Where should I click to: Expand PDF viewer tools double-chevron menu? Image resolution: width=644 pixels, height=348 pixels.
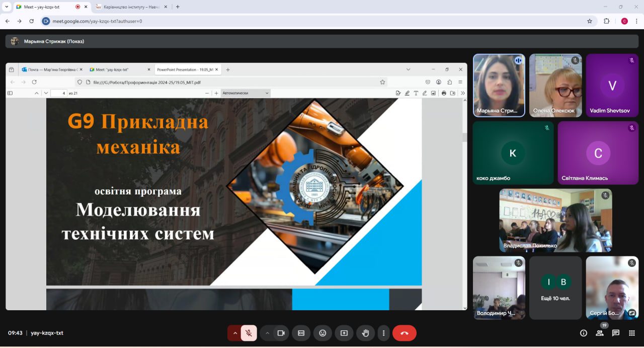point(462,93)
